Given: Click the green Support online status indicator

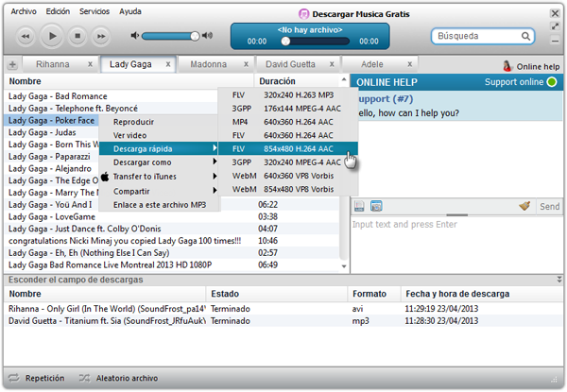Looking at the screenshot, I should [x=552, y=82].
